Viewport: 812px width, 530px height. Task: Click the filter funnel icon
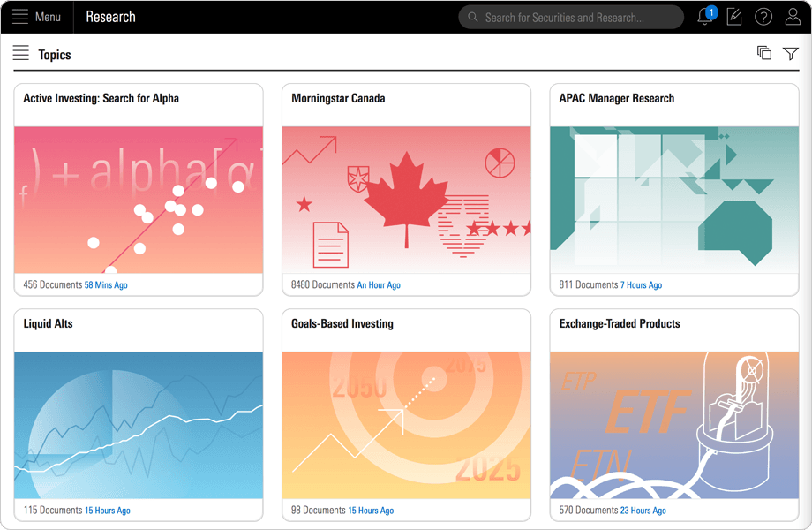point(791,54)
